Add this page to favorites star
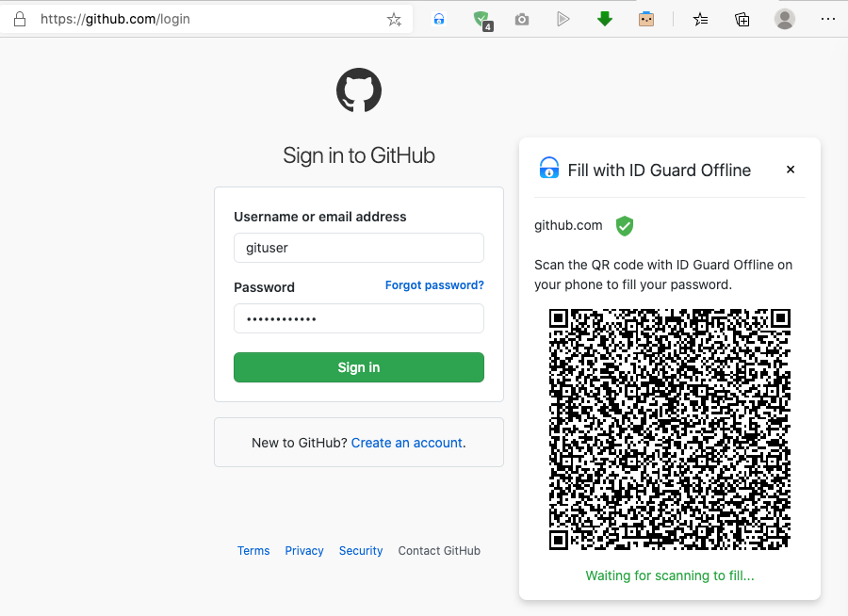 point(394,20)
